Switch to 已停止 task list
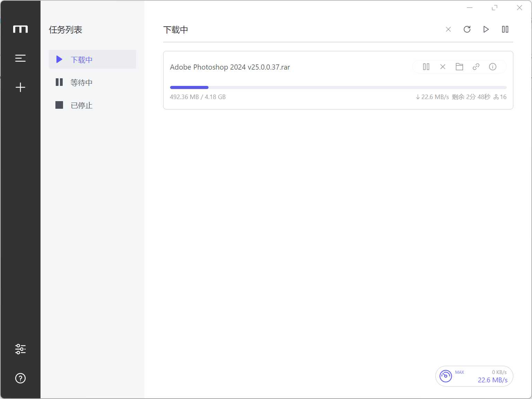Image resolution: width=532 pixels, height=399 pixels. pos(92,105)
